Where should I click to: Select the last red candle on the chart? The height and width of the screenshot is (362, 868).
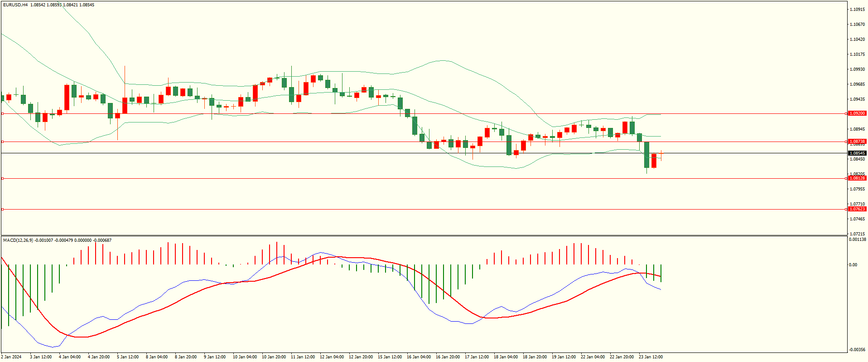point(654,161)
